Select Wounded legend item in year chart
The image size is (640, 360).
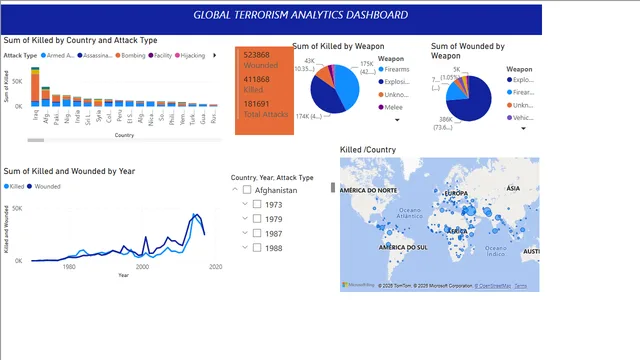tap(44, 187)
